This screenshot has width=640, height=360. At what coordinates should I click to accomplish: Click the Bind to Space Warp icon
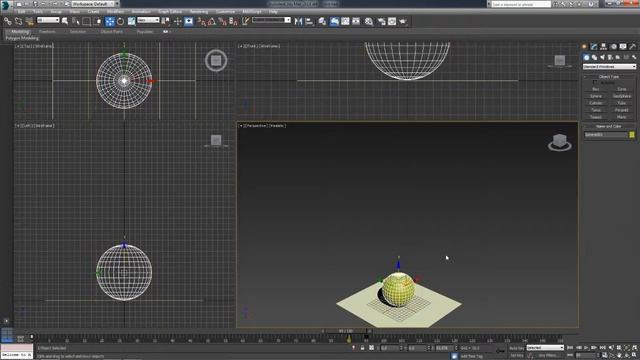29,21
